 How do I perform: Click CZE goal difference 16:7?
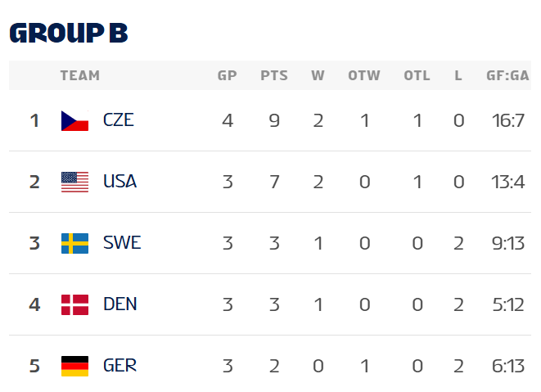(x=507, y=120)
